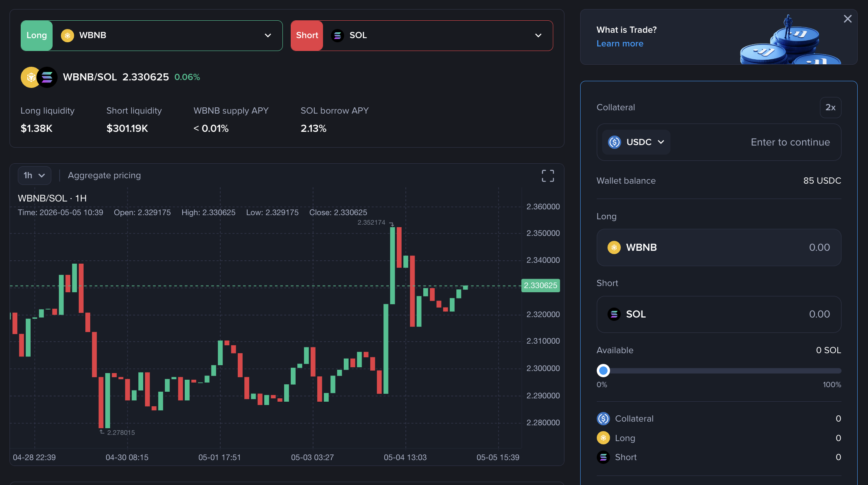Image resolution: width=868 pixels, height=485 pixels.
Task: Click Aggregate pricing label
Action: pyautogui.click(x=104, y=175)
